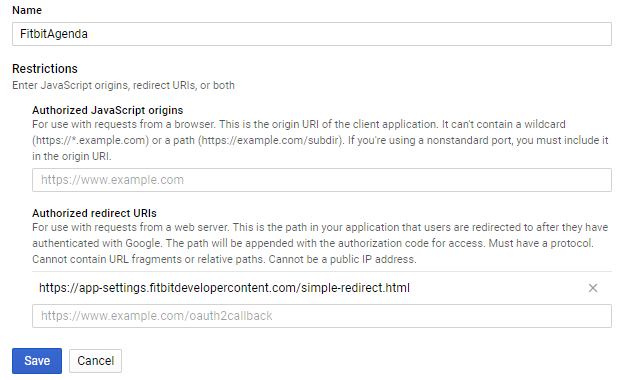
Task: Click the 'Cannot be a public IP address' text
Action: [342, 259]
